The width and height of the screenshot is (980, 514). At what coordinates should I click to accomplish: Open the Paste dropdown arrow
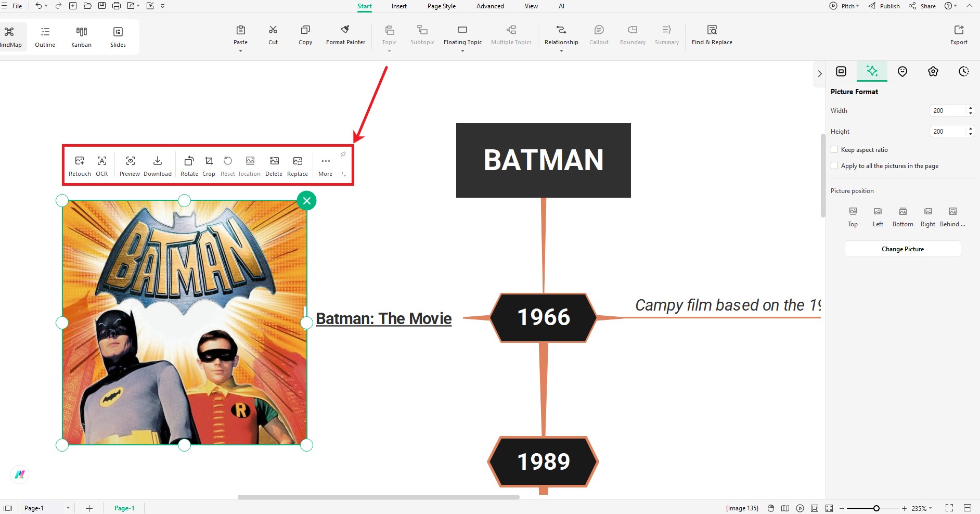pos(240,51)
